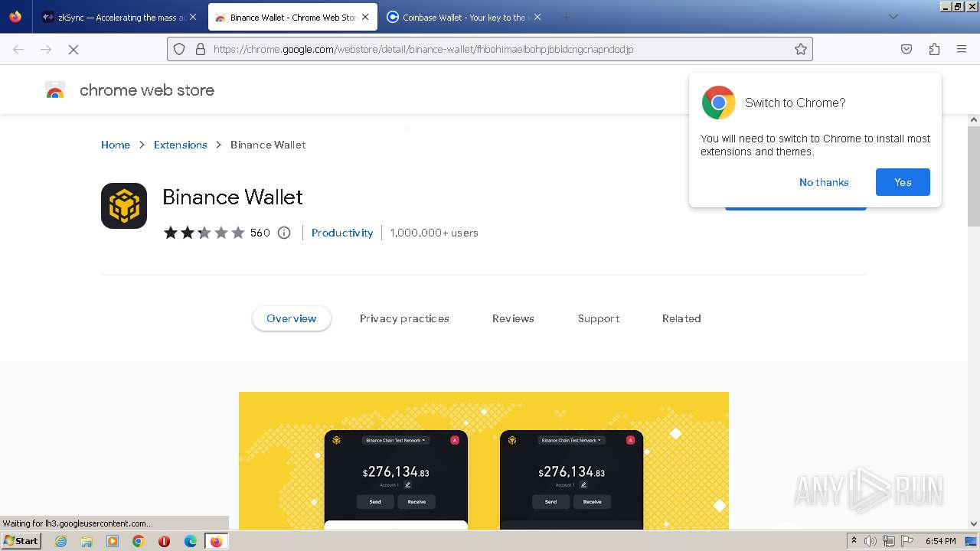Open the network tray icon

click(x=889, y=541)
